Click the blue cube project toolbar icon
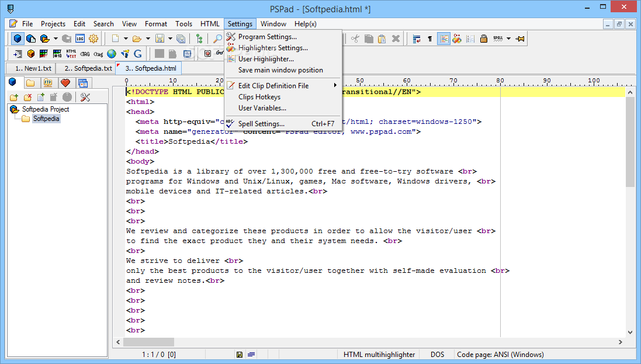 (18, 39)
